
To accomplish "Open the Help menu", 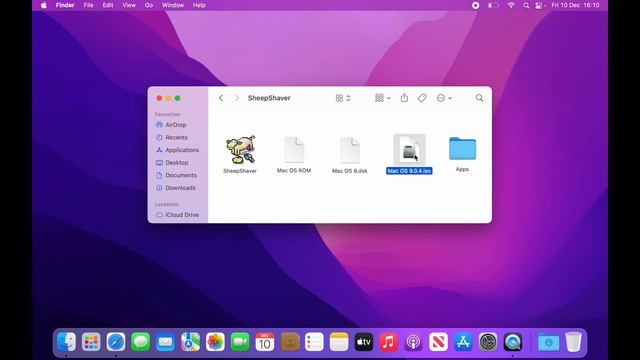I will [199, 5].
